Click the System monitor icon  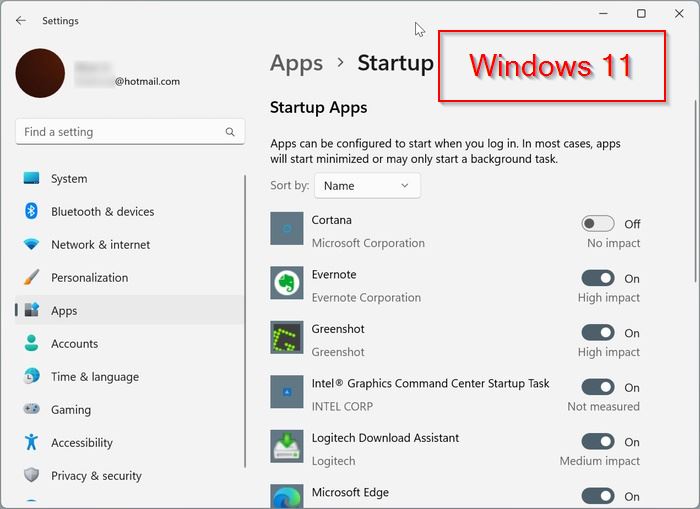31,178
